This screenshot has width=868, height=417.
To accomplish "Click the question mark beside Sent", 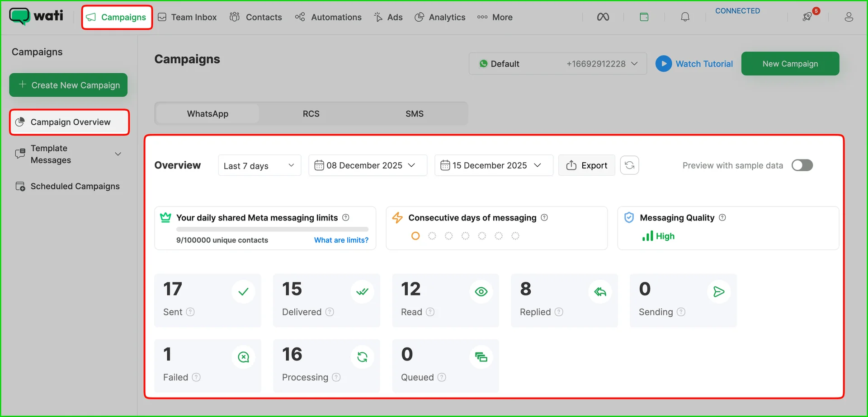I will [x=190, y=312].
